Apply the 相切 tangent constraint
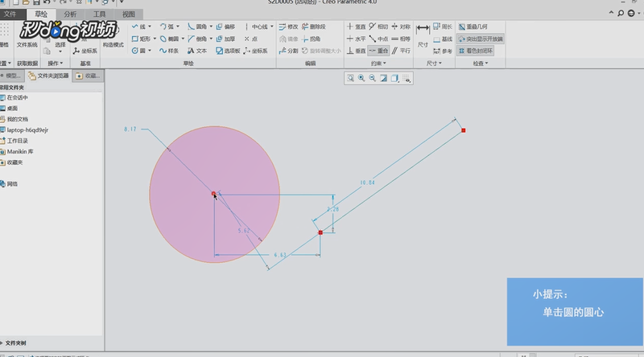The image size is (644, 357). [378, 27]
